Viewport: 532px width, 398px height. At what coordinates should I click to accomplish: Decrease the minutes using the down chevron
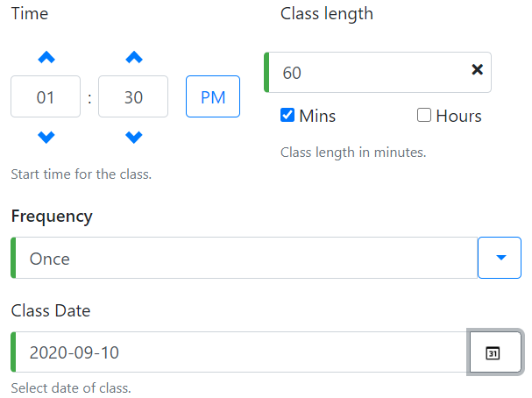point(133,137)
